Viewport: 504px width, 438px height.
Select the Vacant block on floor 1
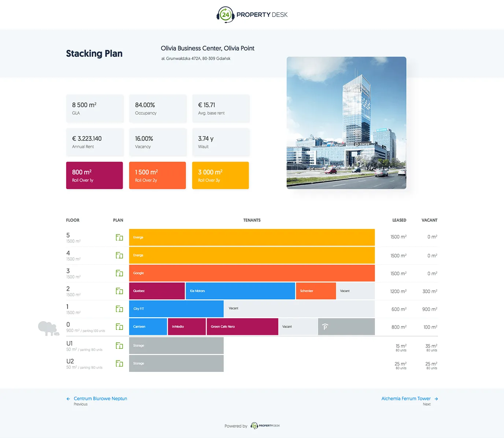pos(300,309)
